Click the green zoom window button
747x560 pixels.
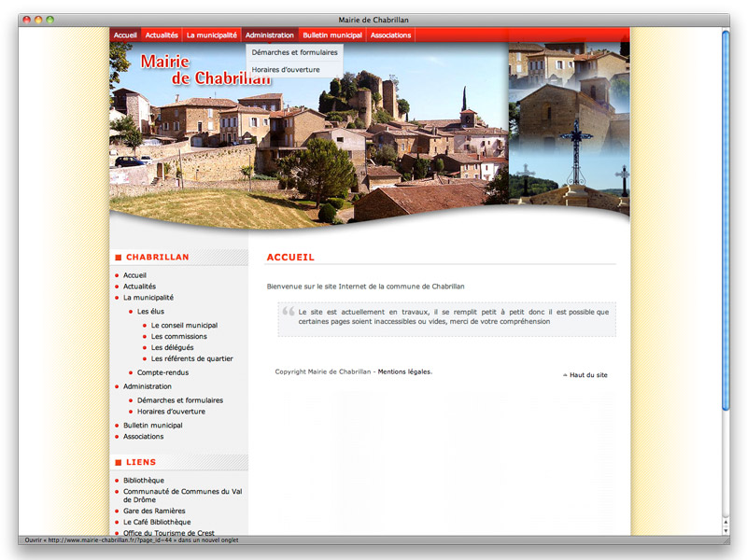point(50,20)
